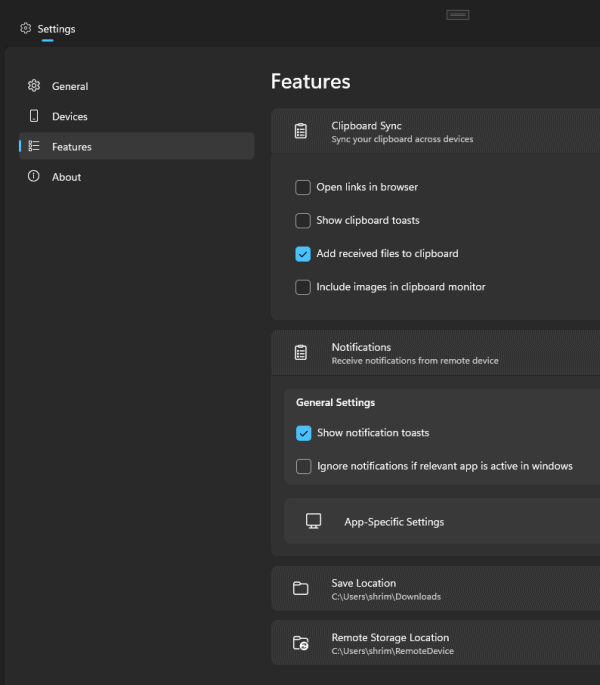This screenshot has height=685, width=600.
Task: Click the Save Location folder icon
Action: click(301, 588)
